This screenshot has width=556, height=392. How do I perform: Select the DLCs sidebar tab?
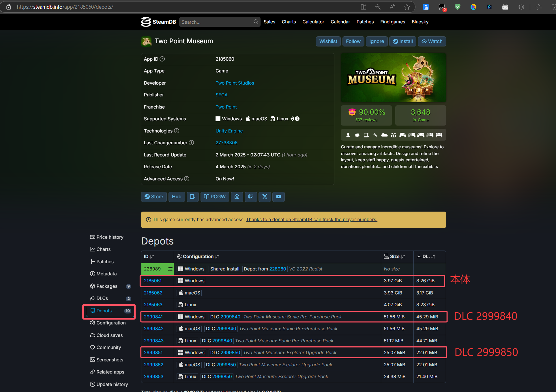pyautogui.click(x=111, y=298)
